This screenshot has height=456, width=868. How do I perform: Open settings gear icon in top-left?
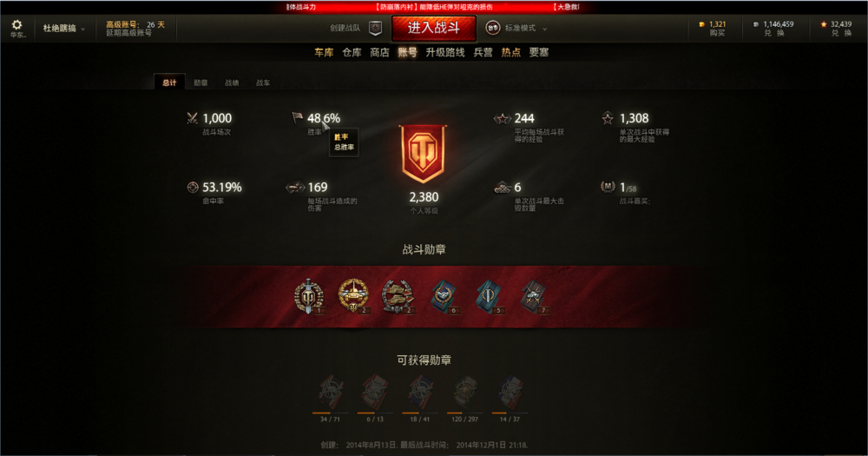tap(16, 25)
